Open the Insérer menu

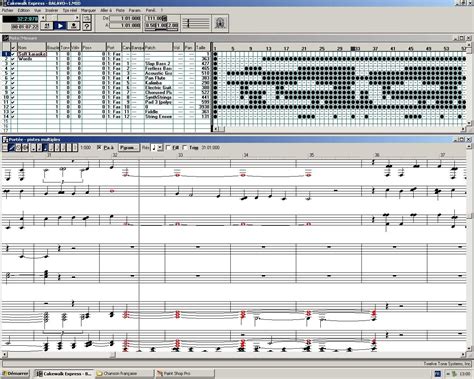click(52, 10)
